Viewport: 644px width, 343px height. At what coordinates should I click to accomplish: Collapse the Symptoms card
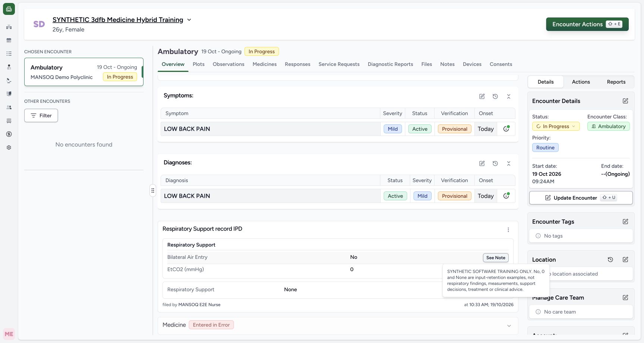pos(509,96)
